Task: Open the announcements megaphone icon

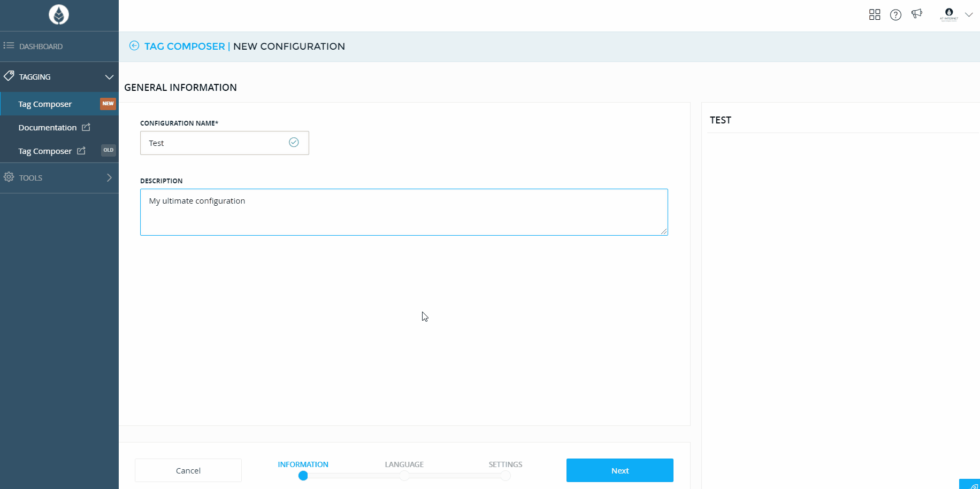Action: (x=917, y=14)
